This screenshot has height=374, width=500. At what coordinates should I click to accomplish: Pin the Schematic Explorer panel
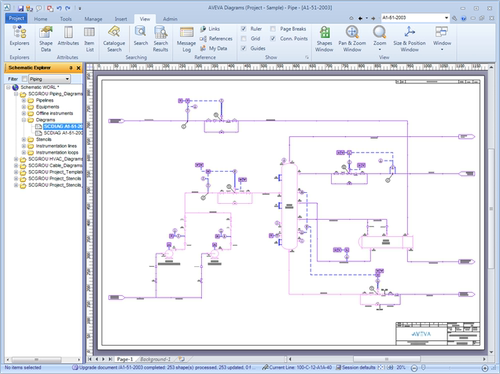click(x=71, y=68)
